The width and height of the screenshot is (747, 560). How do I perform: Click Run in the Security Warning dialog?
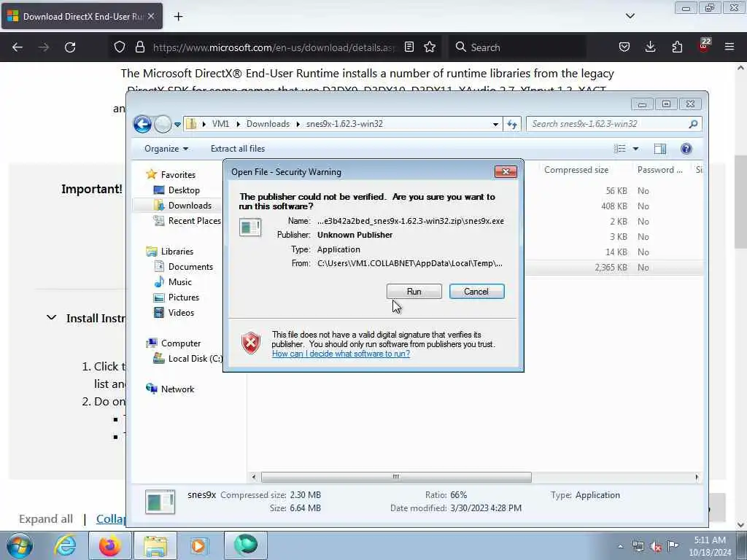point(414,292)
